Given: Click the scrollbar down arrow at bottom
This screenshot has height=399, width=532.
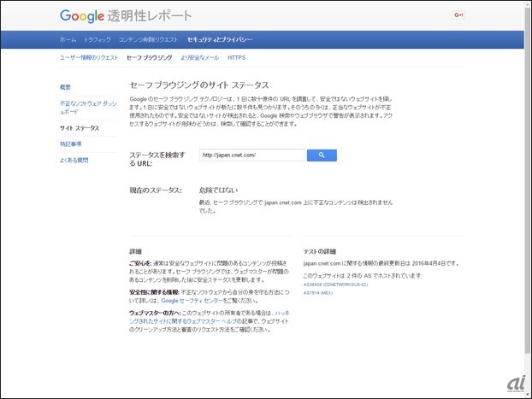Looking at the screenshot, I should [x=528, y=395].
